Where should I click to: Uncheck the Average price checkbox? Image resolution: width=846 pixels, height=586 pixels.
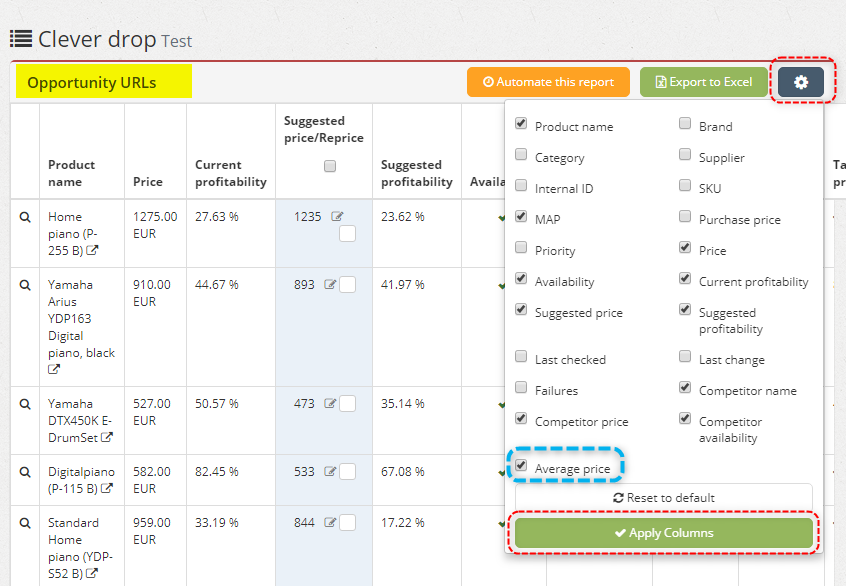pyautogui.click(x=521, y=465)
